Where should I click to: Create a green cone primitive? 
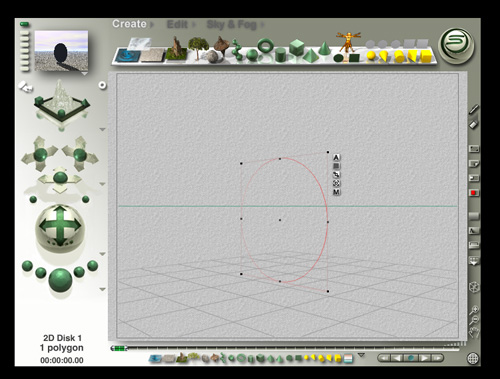click(x=324, y=48)
